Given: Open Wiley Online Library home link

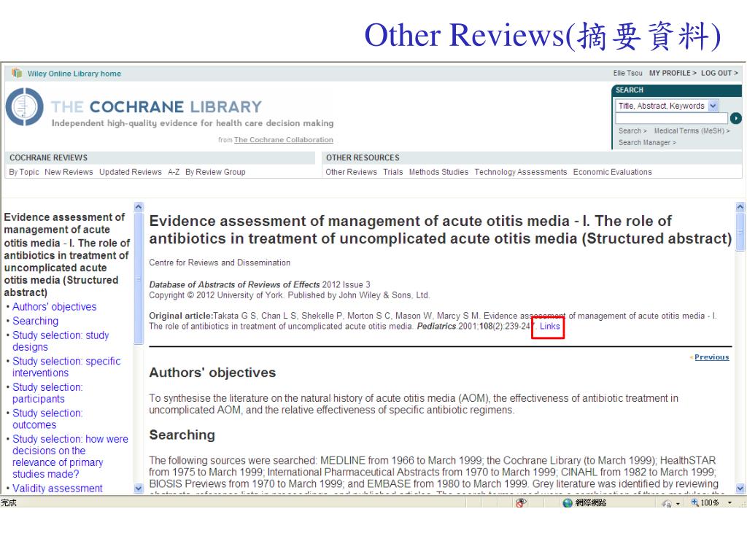Looking at the screenshot, I should pos(74,74).
